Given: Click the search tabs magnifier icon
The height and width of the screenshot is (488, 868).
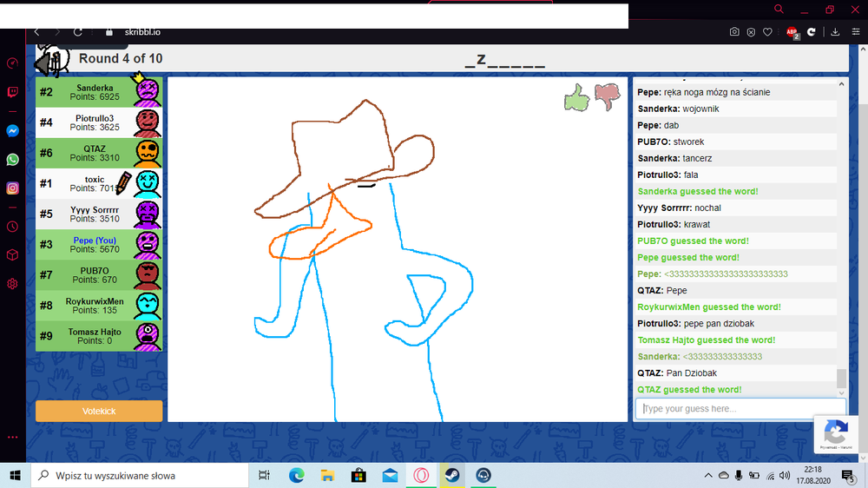Looking at the screenshot, I should pos(779,9).
